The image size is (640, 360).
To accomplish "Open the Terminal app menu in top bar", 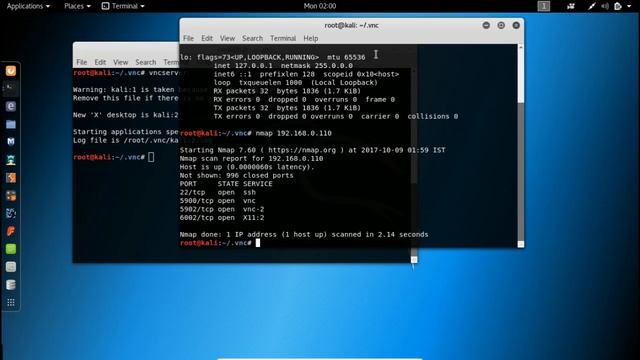I will 123,6.
